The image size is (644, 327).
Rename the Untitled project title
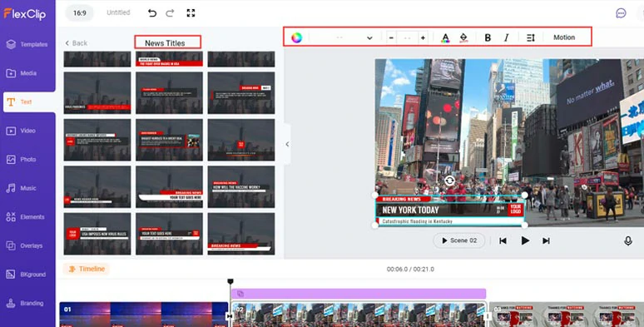pos(118,12)
